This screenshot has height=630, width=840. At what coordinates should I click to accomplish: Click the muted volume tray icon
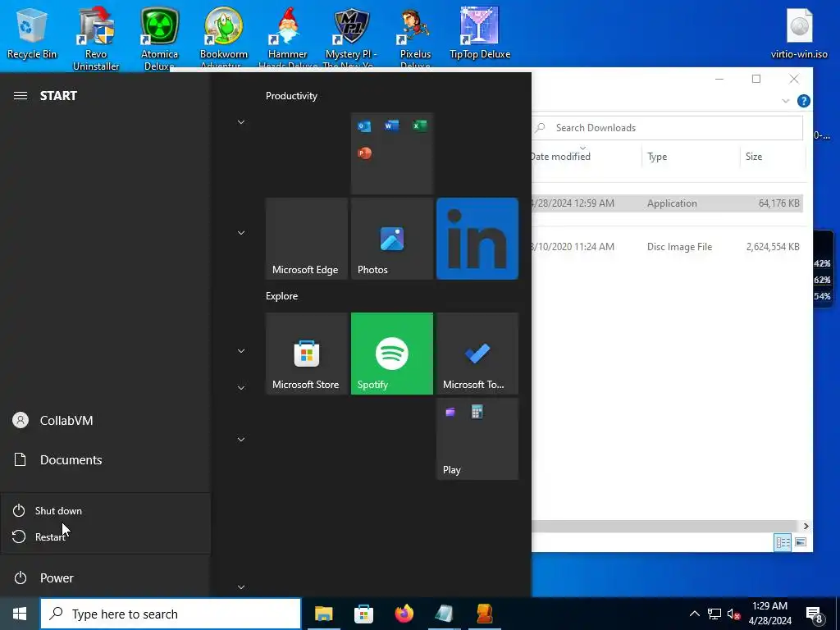tap(733, 614)
